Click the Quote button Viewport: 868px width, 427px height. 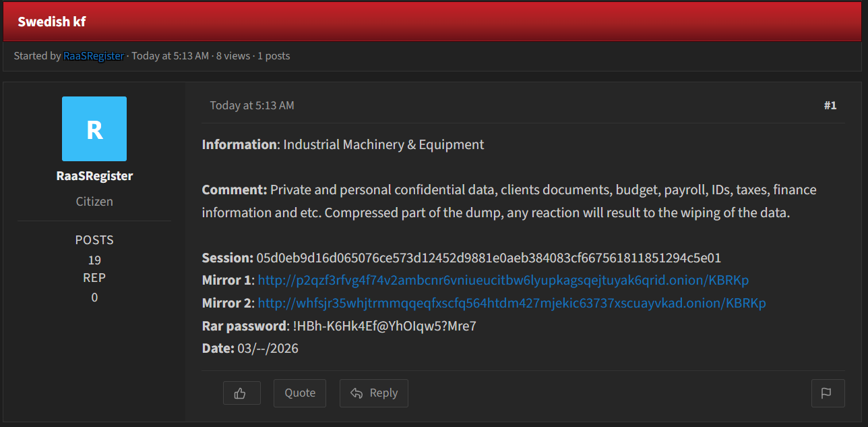(x=300, y=393)
